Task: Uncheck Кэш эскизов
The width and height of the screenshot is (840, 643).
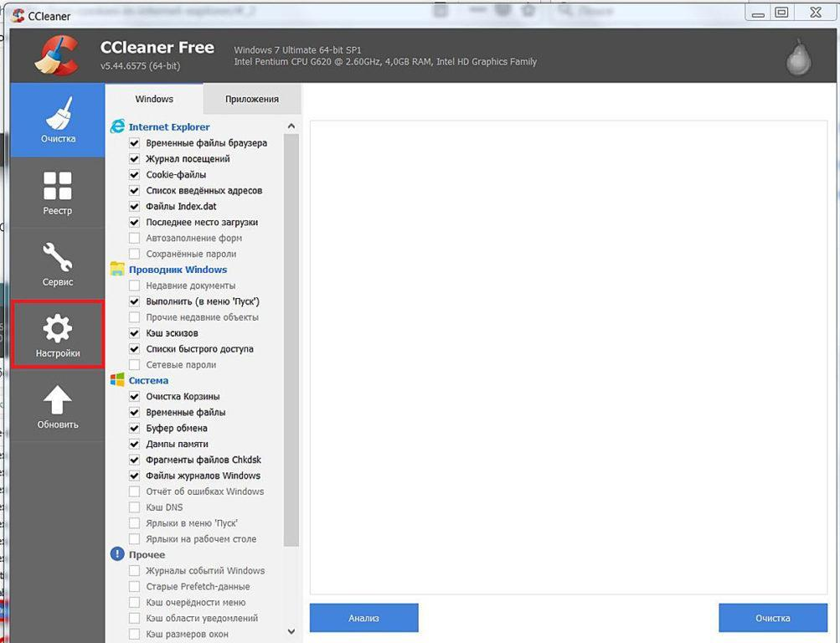Action: tap(135, 333)
